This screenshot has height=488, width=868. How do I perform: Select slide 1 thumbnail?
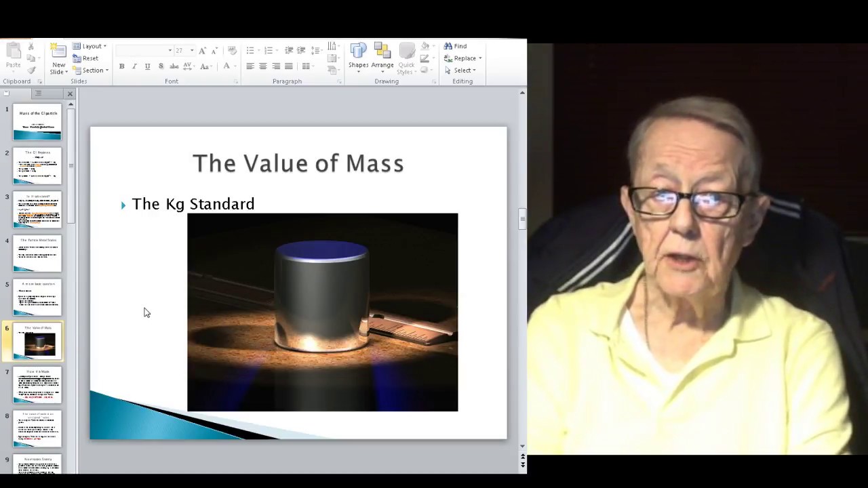[x=37, y=122]
